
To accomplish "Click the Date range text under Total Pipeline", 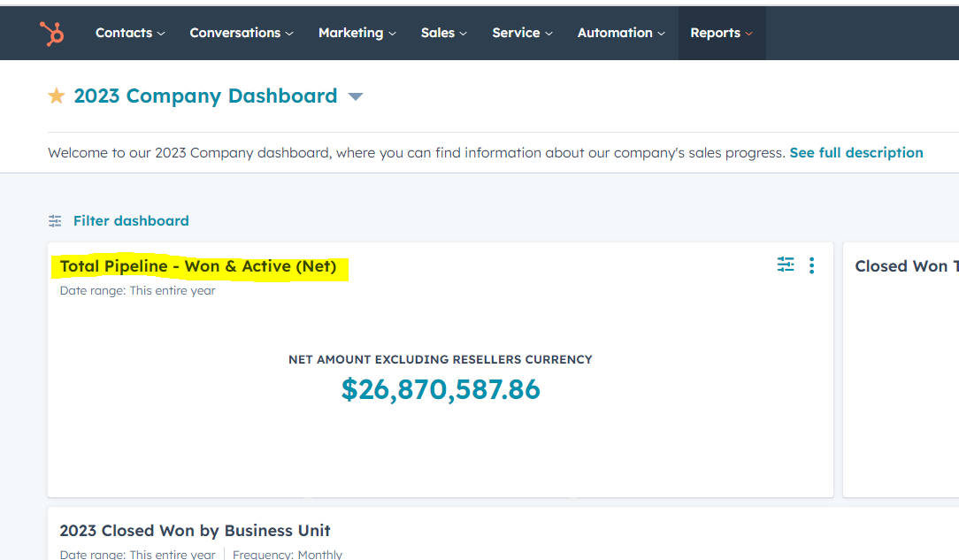I will click(x=137, y=290).
